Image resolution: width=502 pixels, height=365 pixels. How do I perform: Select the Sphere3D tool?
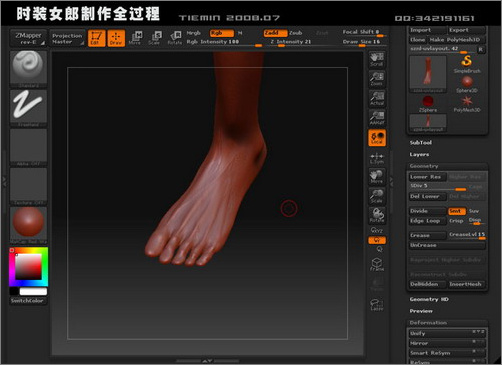467,84
